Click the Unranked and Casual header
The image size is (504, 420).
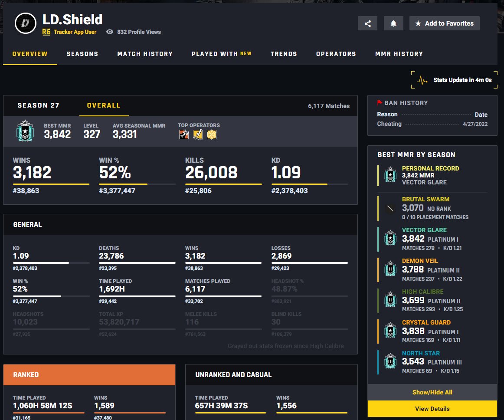coord(271,374)
